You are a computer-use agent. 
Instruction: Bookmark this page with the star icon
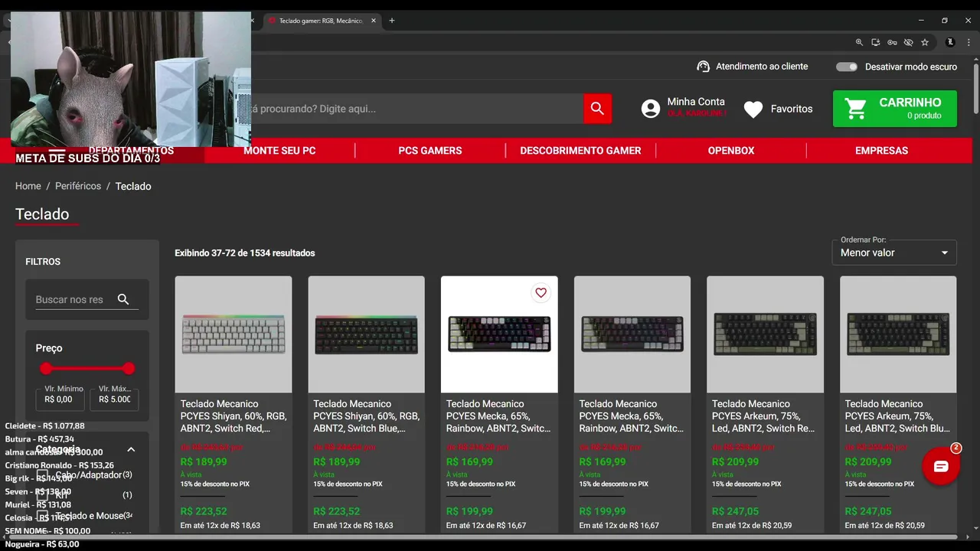point(925,42)
